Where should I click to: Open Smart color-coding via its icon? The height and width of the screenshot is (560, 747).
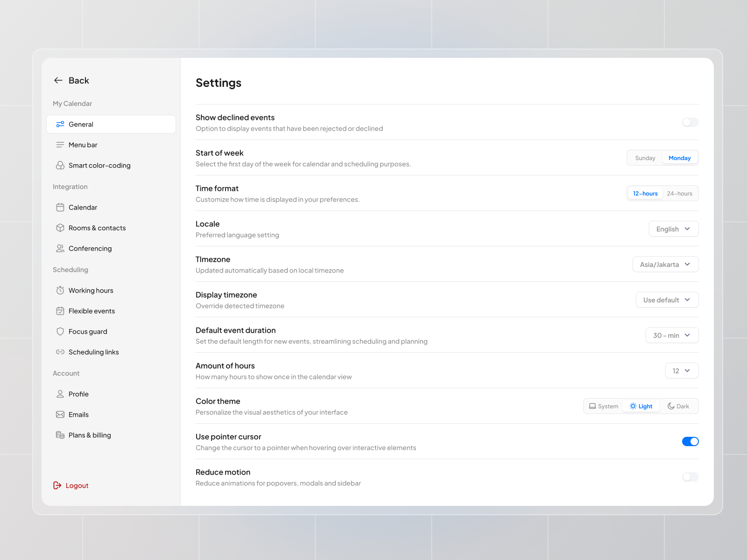coord(60,165)
